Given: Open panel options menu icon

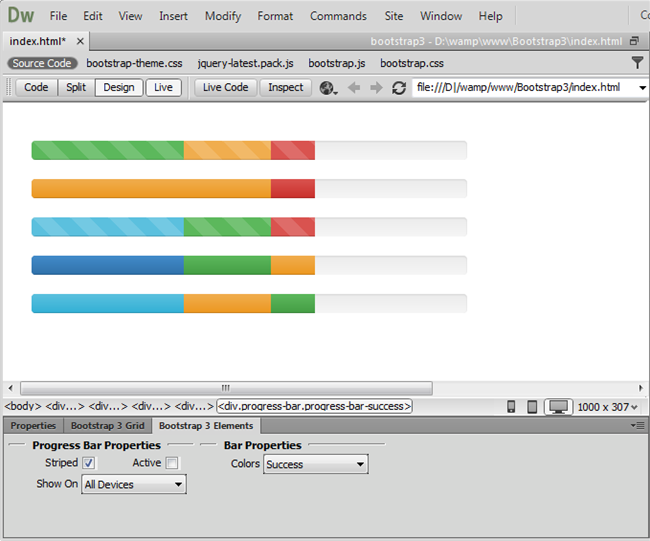Looking at the screenshot, I should click(x=638, y=425).
